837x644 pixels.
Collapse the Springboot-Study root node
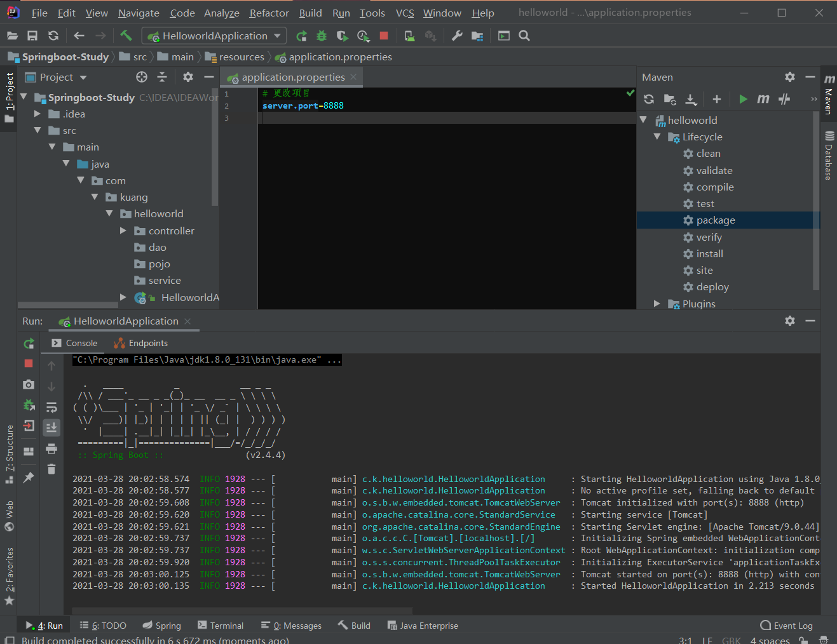point(24,97)
